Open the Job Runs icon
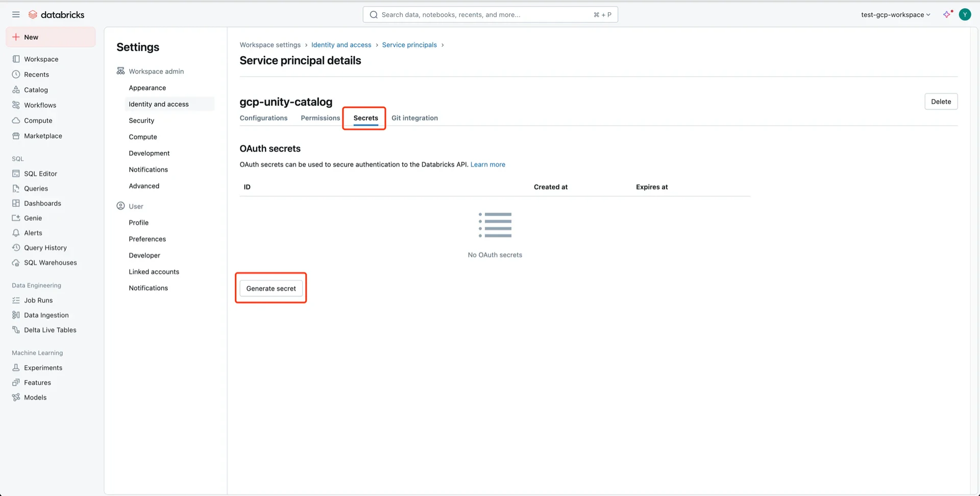 (16, 300)
